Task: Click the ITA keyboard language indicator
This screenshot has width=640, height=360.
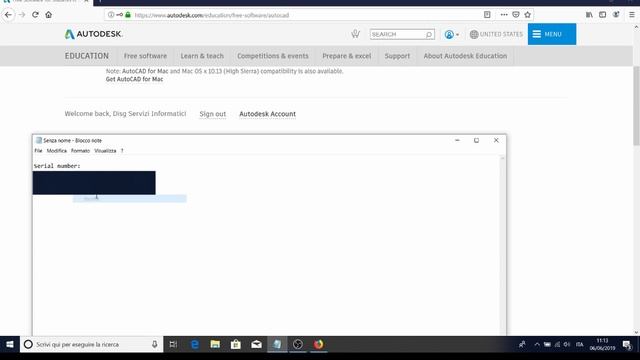Action: 579,344
